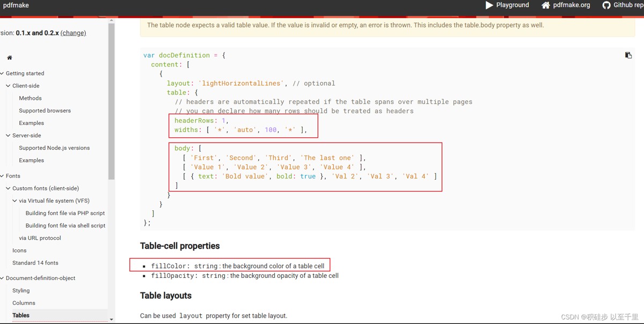Click the sidebar scrollbar up arrow

tap(111, 20)
